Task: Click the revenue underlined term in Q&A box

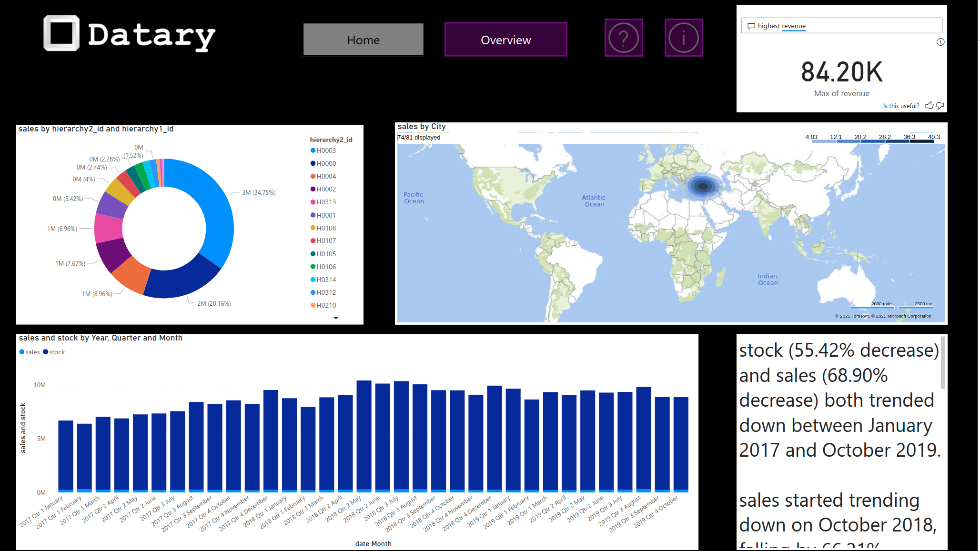Action: [x=793, y=26]
